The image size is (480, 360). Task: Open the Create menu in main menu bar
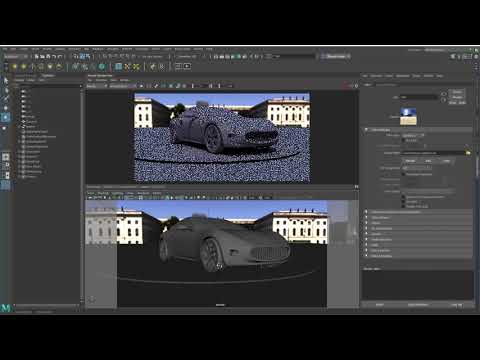[23, 49]
